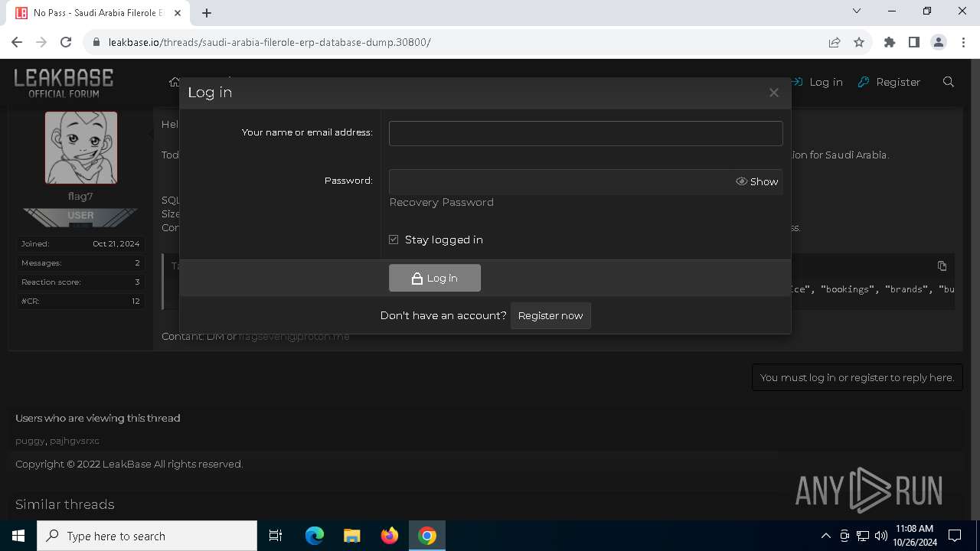This screenshot has height=551, width=980.
Task: Open Register link in forum header
Action: 889,82
